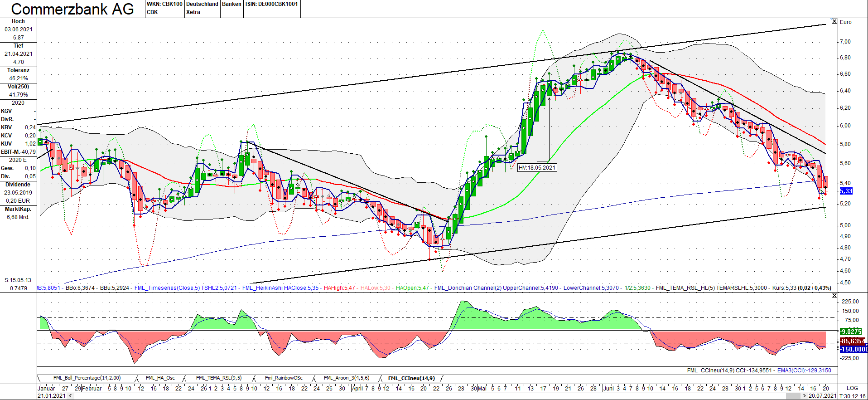868x400 pixels.
Task: Show the Fml_RainbowOSc indicator tab
Action: click(284, 378)
